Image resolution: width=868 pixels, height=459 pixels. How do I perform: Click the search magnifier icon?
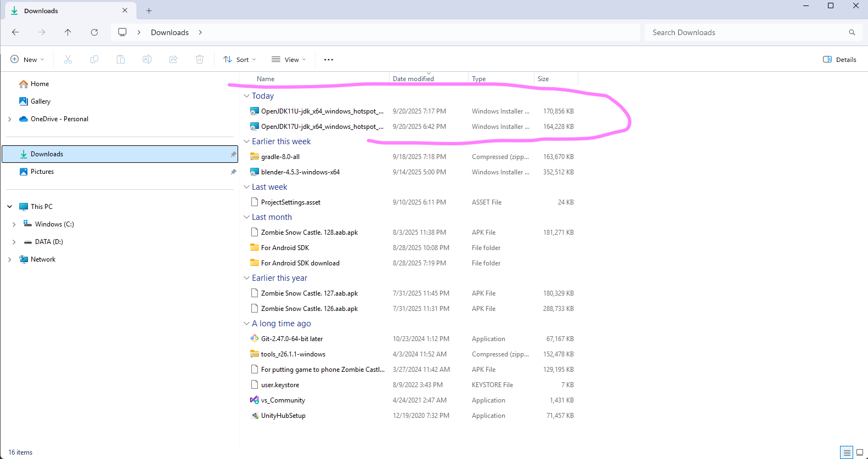click(x=852, y=32)
